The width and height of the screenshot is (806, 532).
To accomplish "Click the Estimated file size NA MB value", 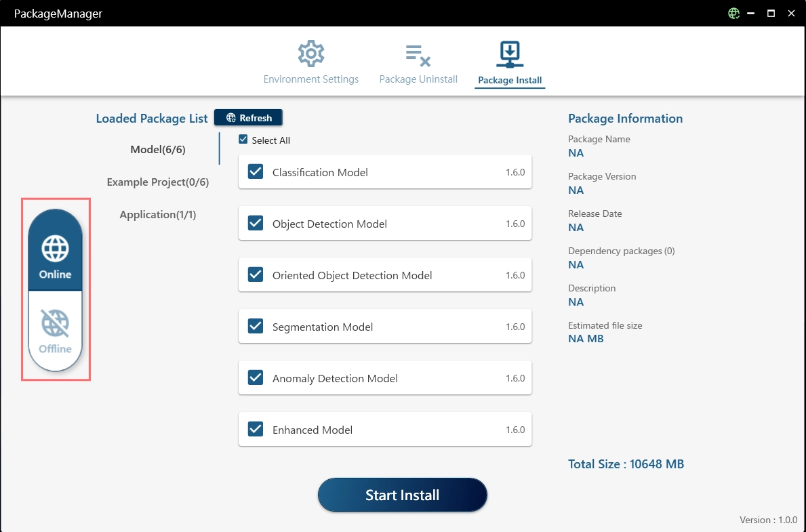I will tap(586, 339).
